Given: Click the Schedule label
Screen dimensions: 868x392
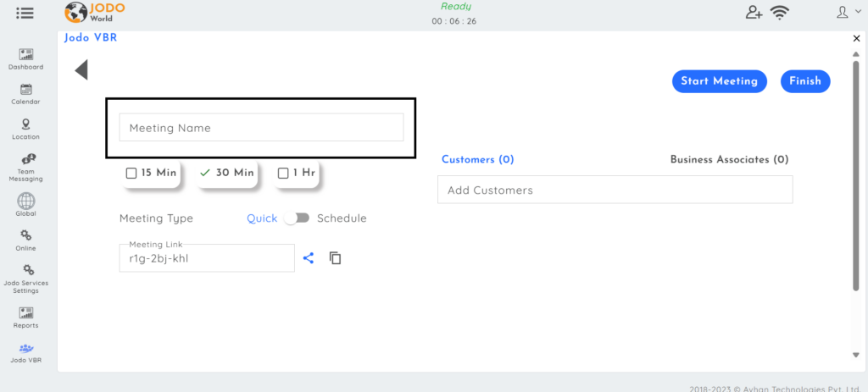Looking at the screenshot, I should [342, 218].
